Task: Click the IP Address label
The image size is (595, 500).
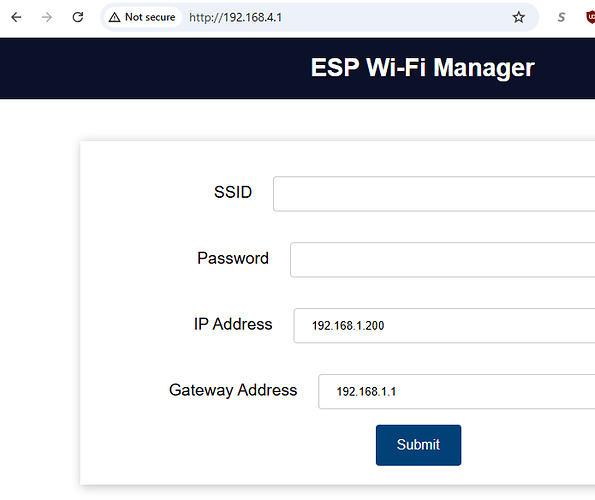Action: [233, 324]
